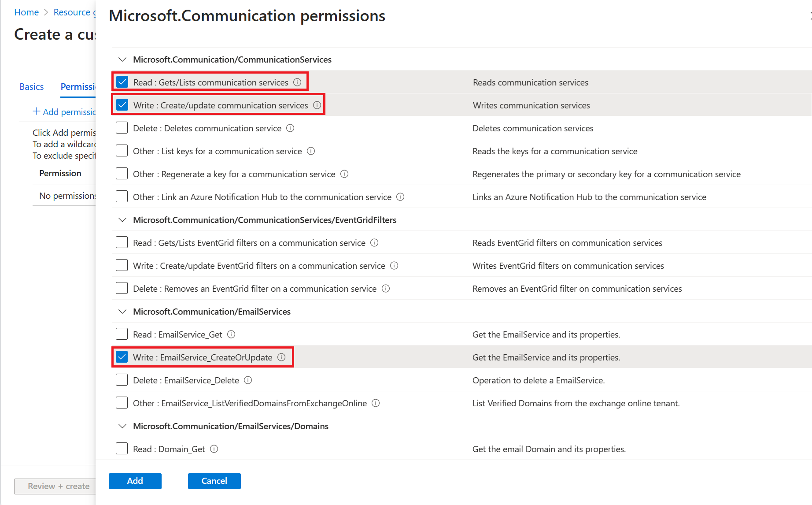The height and width of the screenshot is (505, 812).
Task: Click the info icon next to Delete : EmailService_Delete
Action: [248, 380]
